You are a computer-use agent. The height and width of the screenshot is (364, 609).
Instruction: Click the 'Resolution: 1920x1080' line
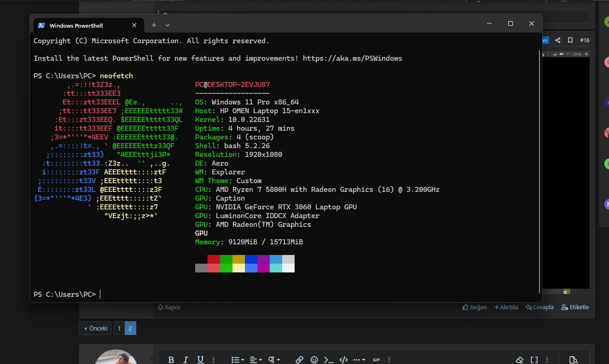(x=238, y=155)
